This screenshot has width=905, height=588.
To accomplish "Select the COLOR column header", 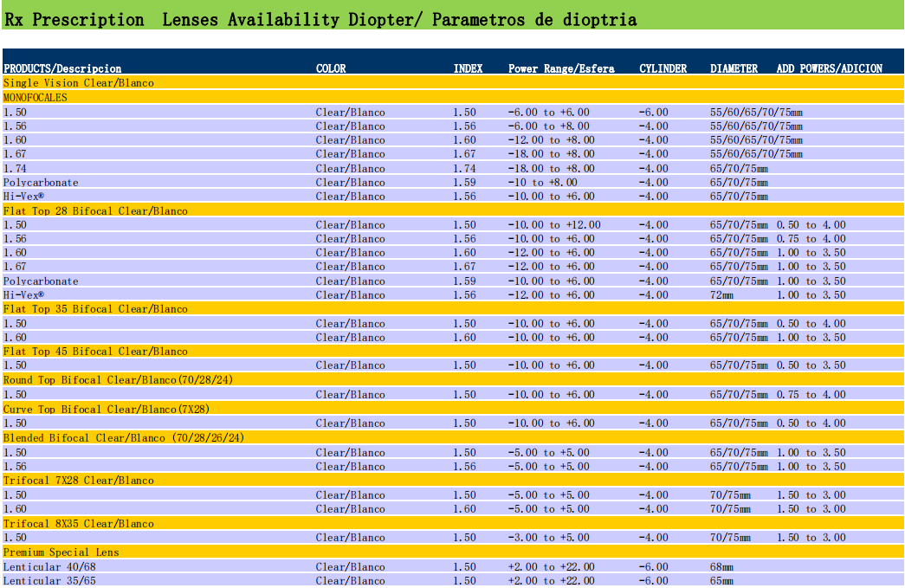I will click(331, 68).
